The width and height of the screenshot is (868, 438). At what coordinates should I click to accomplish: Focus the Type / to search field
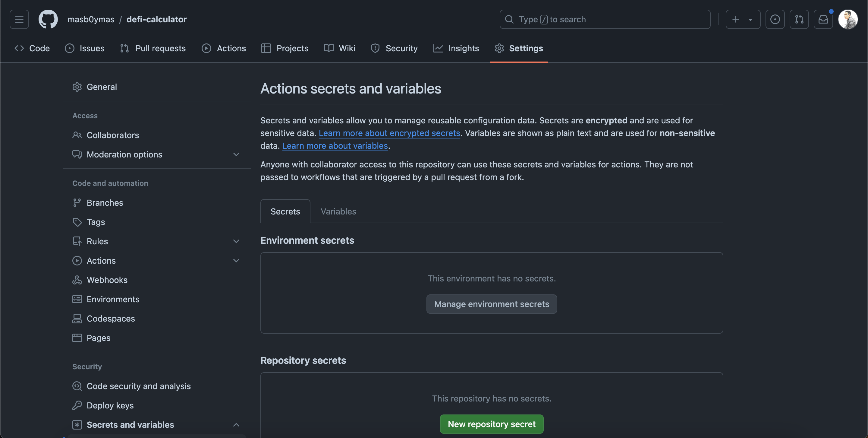605,19
